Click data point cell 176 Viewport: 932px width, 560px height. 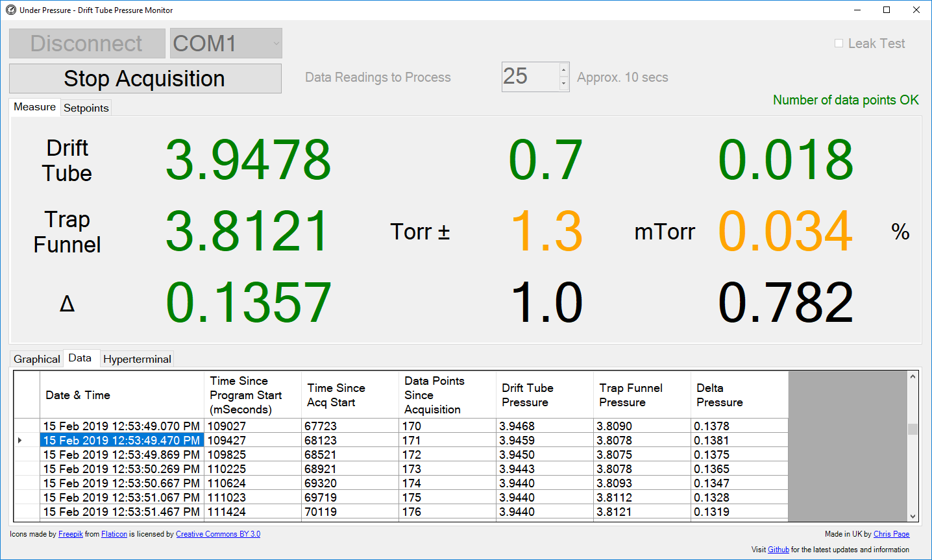click(448, 511)
